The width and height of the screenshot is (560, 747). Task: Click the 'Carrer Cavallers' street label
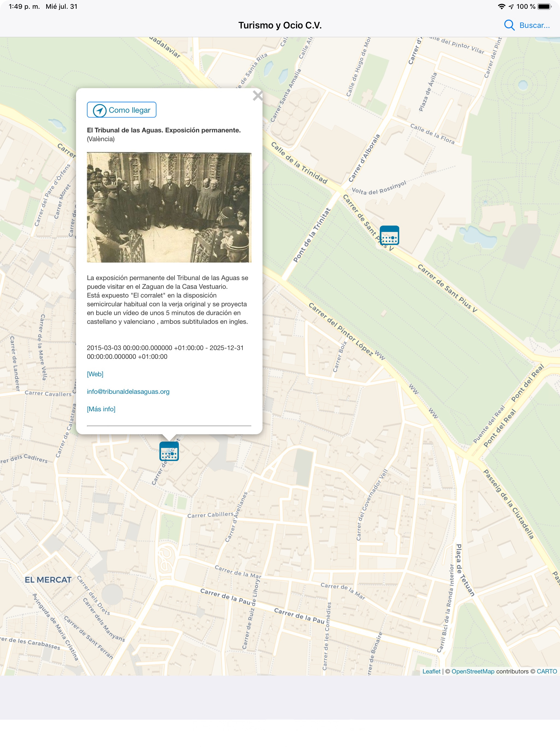coord(48,393)
